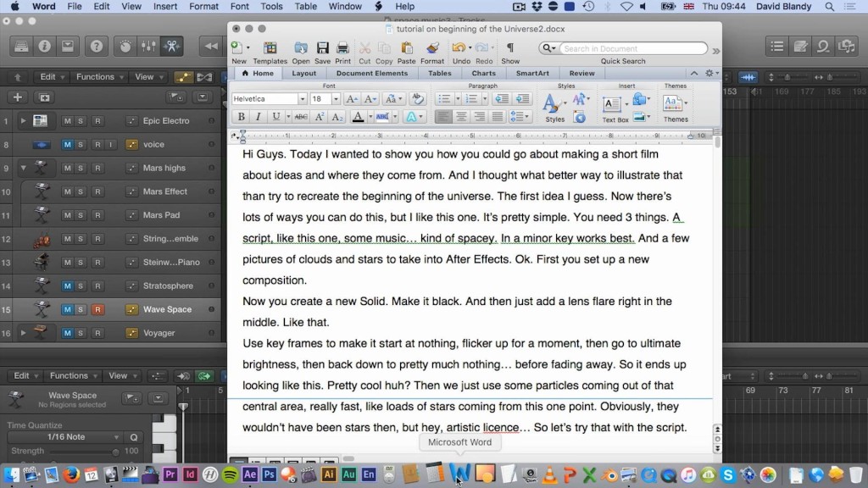The width and height of the screenshot is (868, 488).
Task: Open the Mixer in Logic toolbar
Action: coord(149,46)
